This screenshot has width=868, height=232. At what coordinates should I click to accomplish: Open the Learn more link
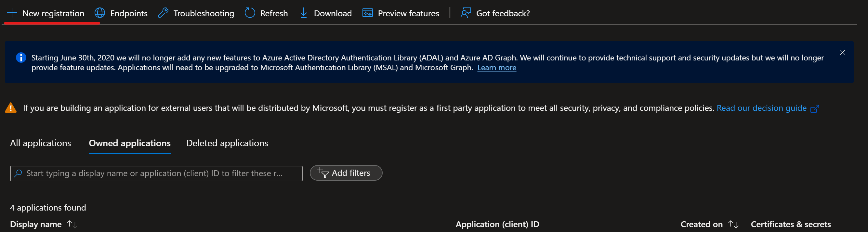(x=496, y=68)
